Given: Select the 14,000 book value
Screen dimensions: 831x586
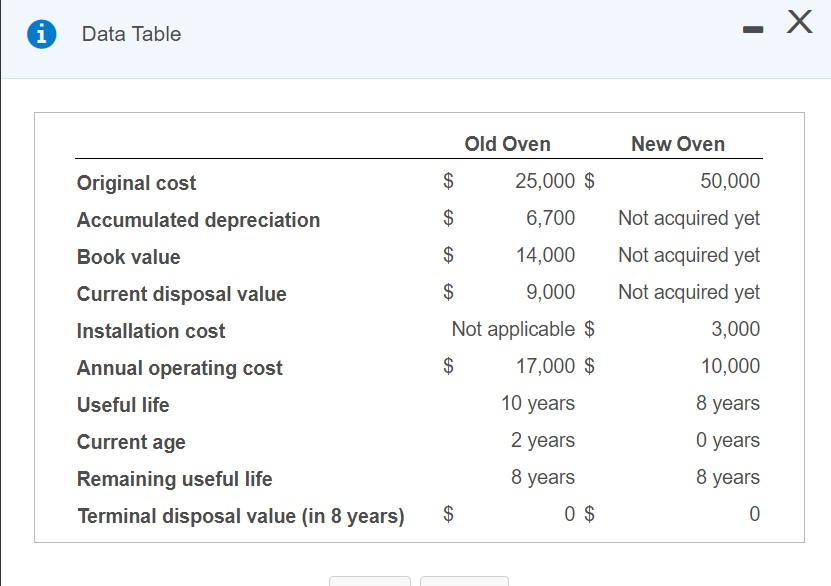Looking at the screenshot, I should tap(545, 255).
